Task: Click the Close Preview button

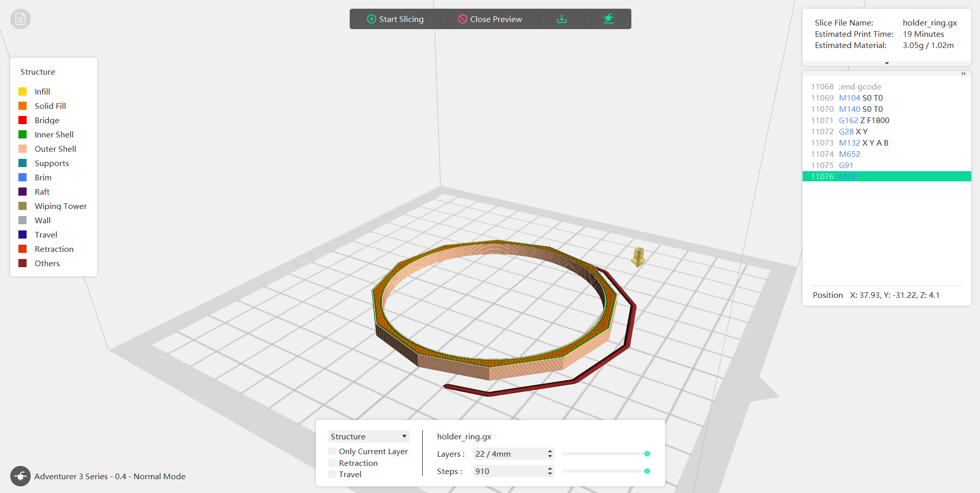Action: pyautogui.click(x=490, y=19)
